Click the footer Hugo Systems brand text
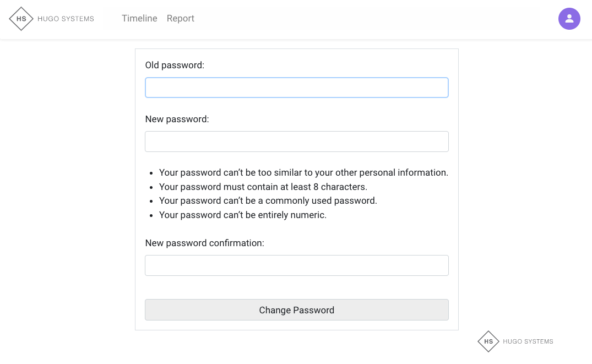The width and height of the screenshot is (592, 364). coord(528,341)
